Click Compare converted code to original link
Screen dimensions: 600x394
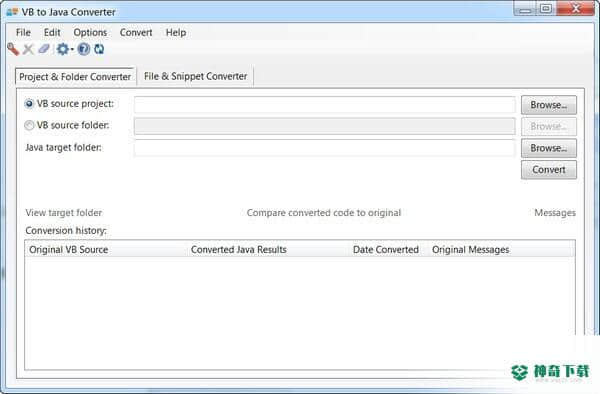pyautogui.click(x=324, y=213)
